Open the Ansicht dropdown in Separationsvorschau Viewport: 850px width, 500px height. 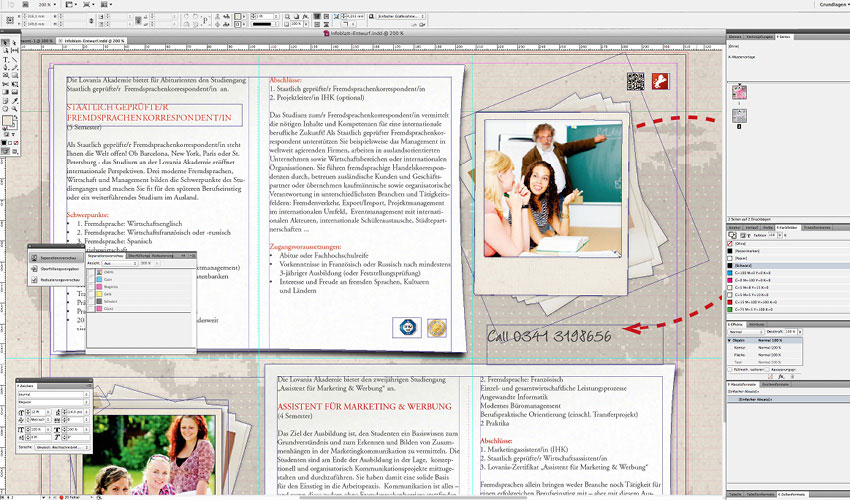(120, 263)
